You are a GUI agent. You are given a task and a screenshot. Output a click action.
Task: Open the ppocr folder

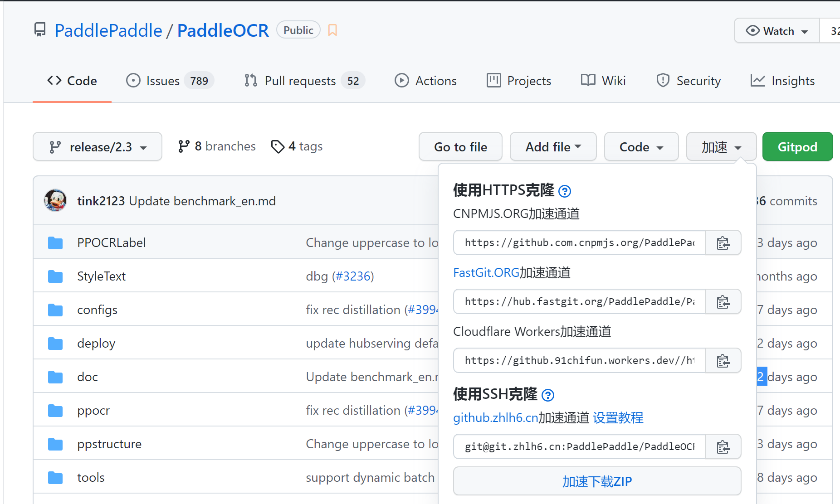(93, 410)
